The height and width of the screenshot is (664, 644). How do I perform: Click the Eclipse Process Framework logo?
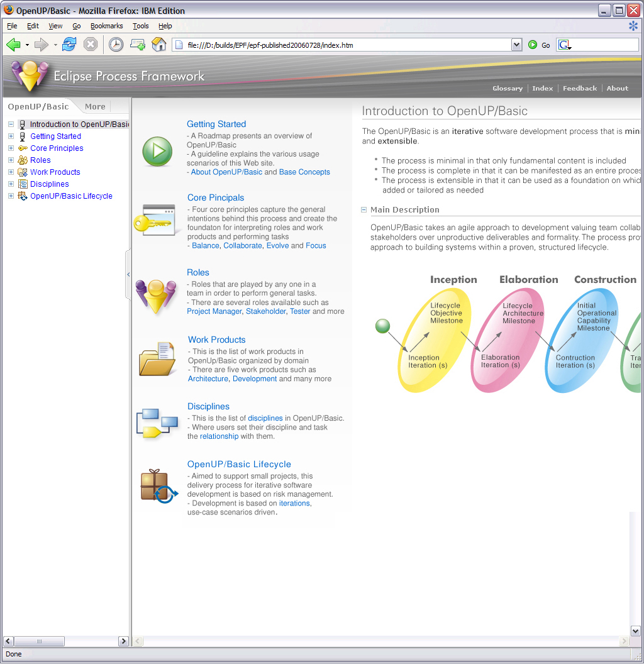tap(30, 75)
